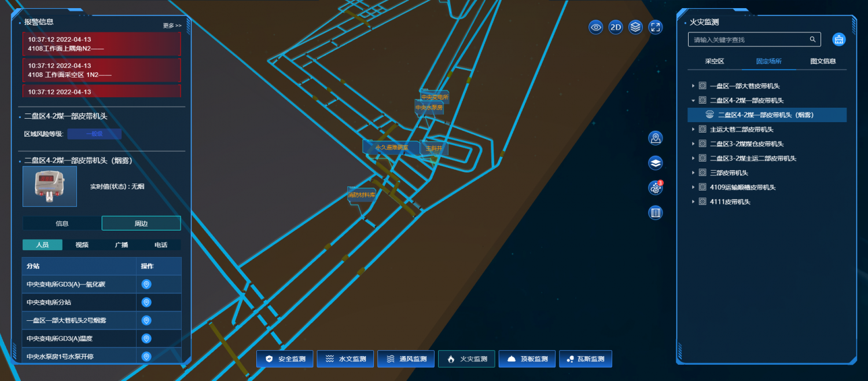Screen dimensions: 868x381
Task: Click the keyword search input field
Action: (749, 39)
